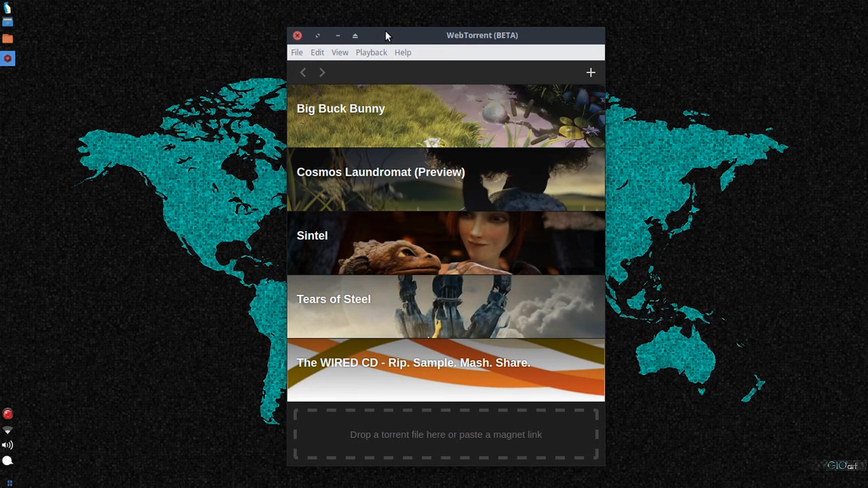Open the Edit menu
This screenshot has width=868, height=488.
click(317, 52)
